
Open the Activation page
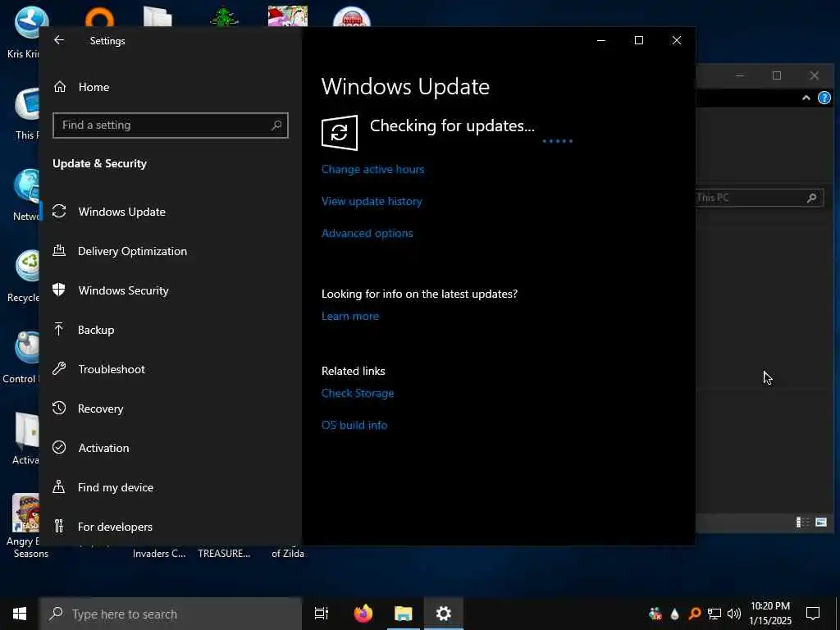(x=171, y=448)
